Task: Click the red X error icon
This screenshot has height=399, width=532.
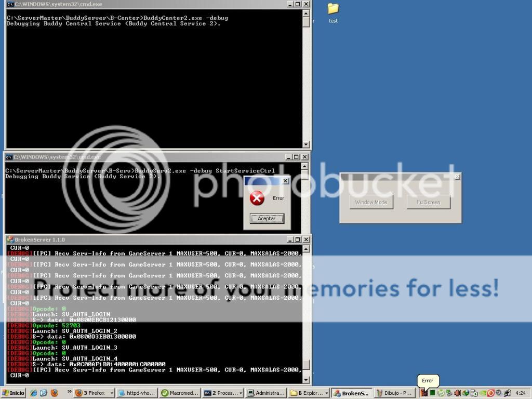Action: [257, 198]
